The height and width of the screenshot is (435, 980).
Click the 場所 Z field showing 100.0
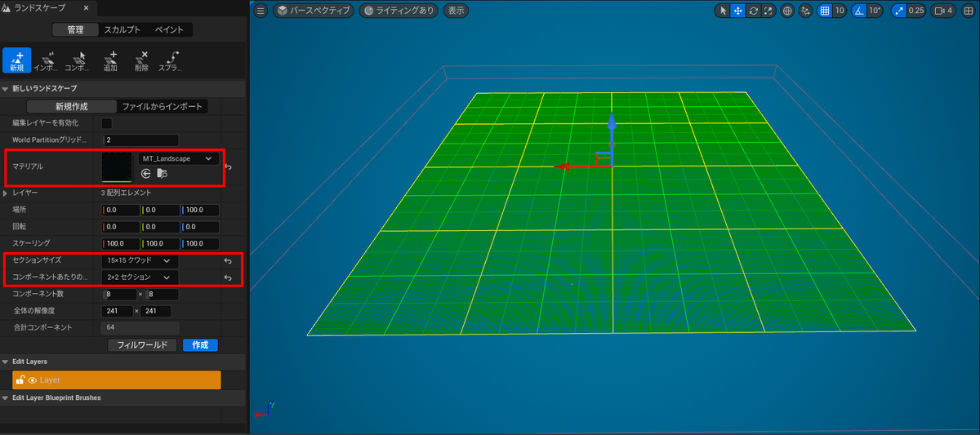pyautogui.click(x=200, y=210)
